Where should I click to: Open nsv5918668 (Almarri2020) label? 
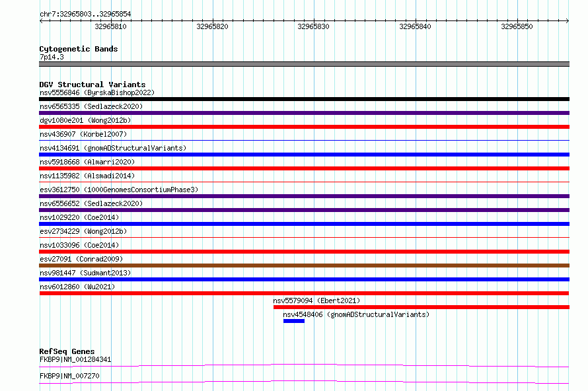(x=87, y=162)
